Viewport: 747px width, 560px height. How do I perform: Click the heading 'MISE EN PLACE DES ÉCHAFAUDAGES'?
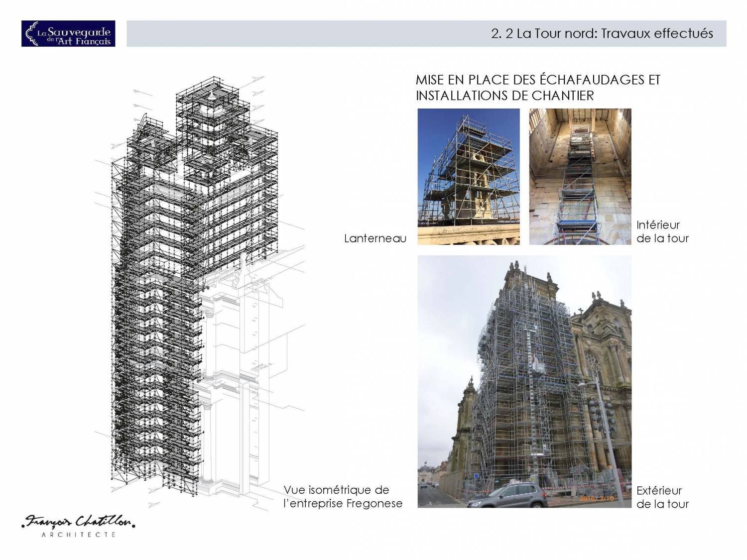[537, 80]
